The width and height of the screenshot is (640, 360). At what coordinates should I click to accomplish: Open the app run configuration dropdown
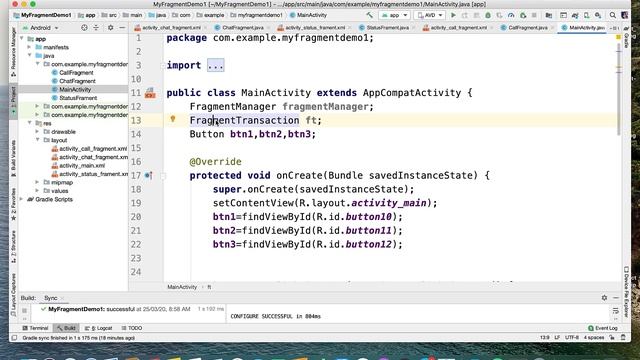(x=394, y=15)
